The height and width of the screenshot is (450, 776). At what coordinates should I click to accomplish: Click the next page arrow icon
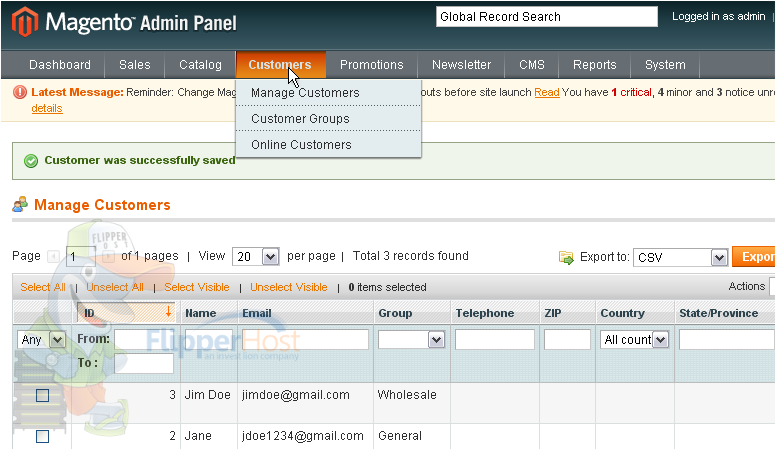[x=108, y=256]
